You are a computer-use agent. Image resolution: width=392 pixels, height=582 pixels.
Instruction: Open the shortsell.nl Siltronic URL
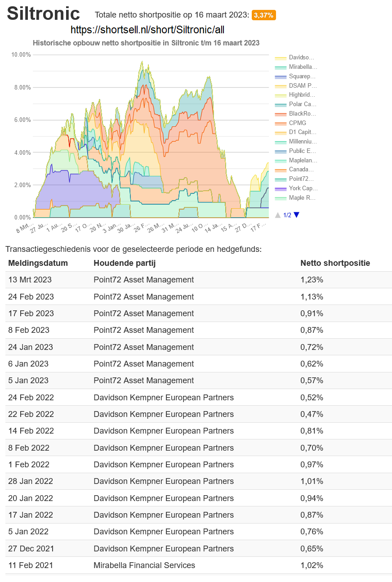tap(147, 30)
